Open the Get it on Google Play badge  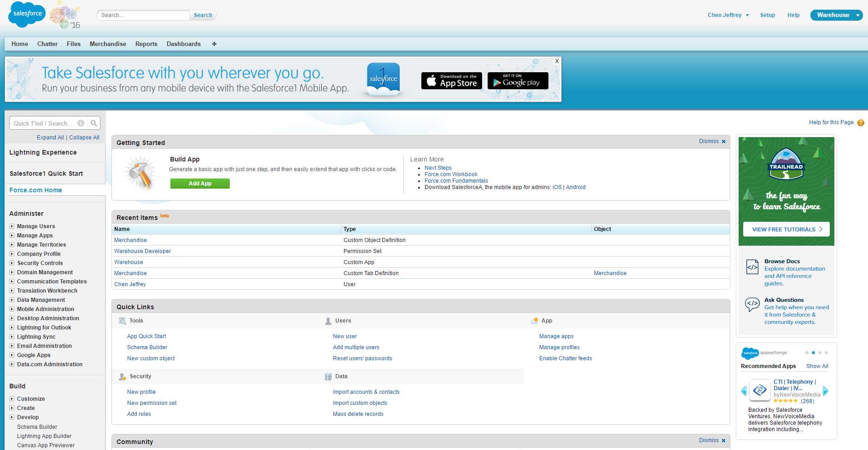coord(518,81)
